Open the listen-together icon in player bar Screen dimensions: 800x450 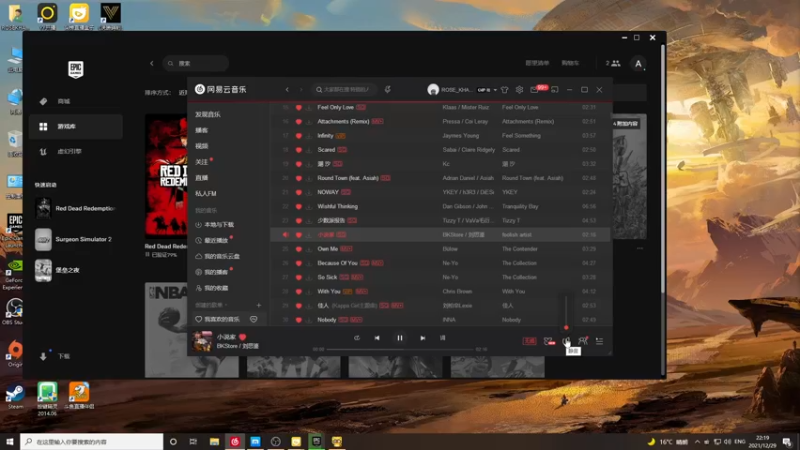click(583, 341)
